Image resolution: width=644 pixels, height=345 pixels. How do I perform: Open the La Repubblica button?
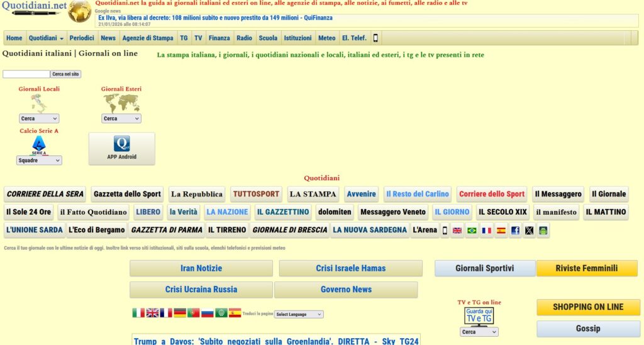coord(197,194)
